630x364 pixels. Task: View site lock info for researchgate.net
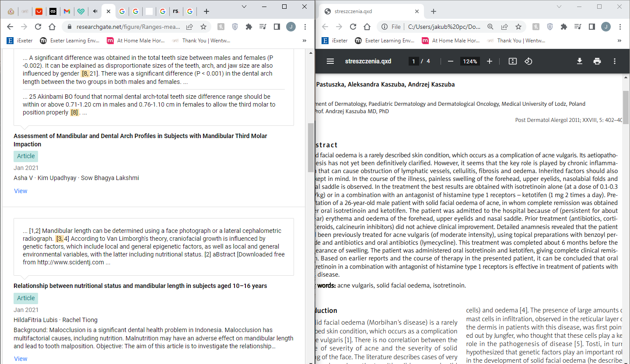[x=69, y=27]
